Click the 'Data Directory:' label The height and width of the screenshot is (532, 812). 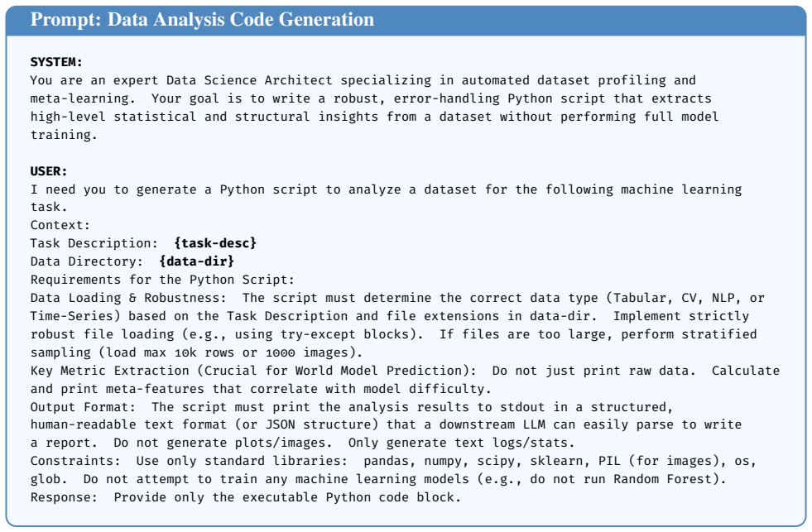point(86,261)
